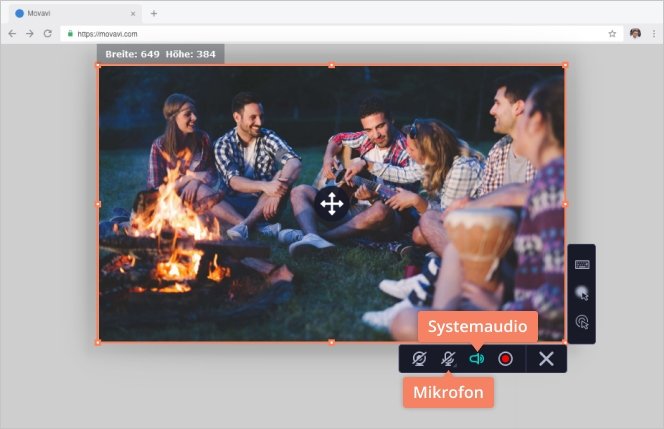Click right-middle handle of capture frame
The image size is (664, 429).
coord(565,204)
